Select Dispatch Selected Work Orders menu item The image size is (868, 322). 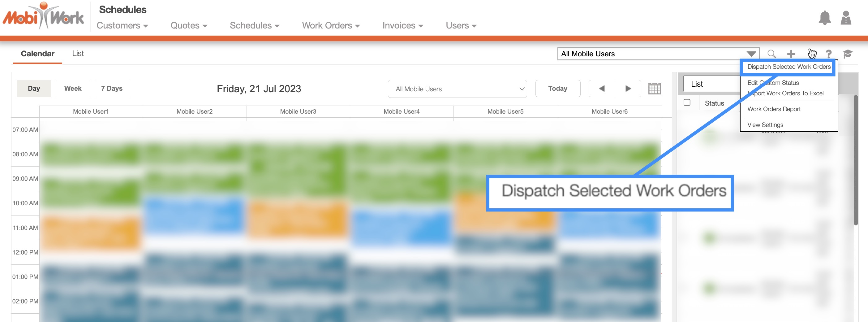tap(789, 67)
